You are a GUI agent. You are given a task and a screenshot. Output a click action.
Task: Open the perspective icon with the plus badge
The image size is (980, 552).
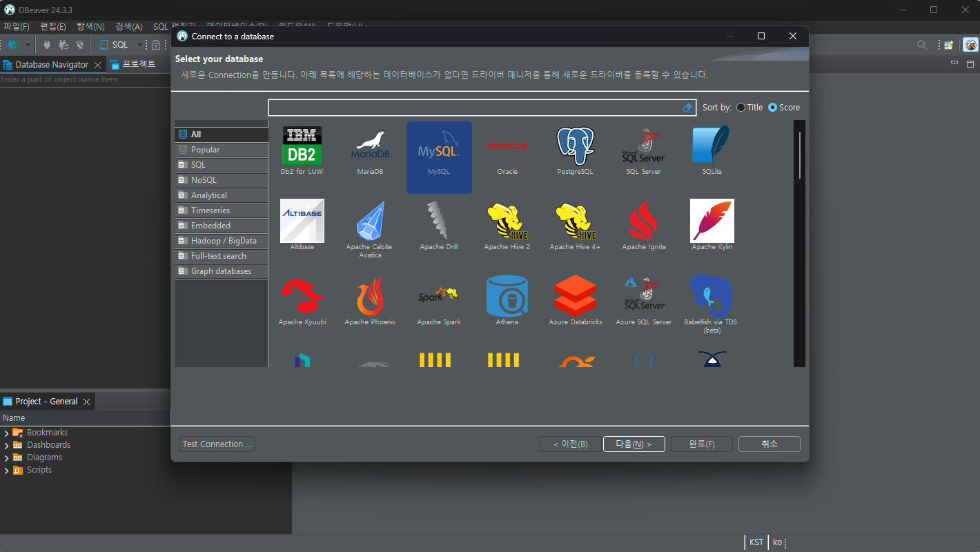949,45
